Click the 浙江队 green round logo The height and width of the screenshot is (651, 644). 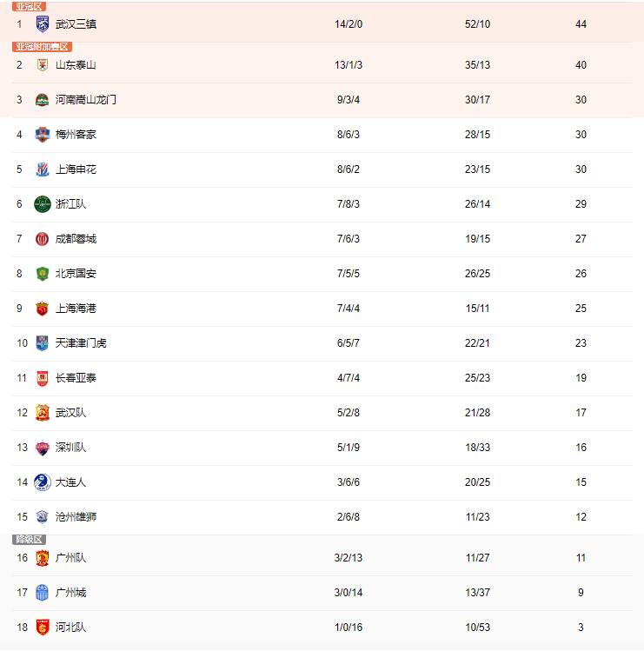[x=43, y=204]
